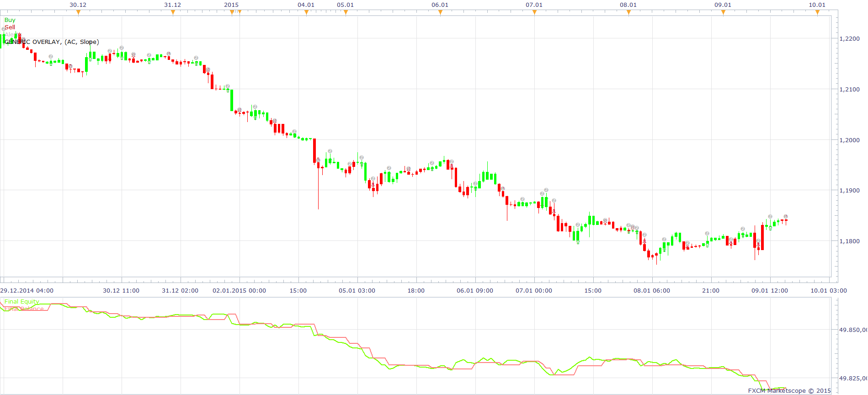
Task: Click the green 'Buy' legend label
Action: (10, 20)
